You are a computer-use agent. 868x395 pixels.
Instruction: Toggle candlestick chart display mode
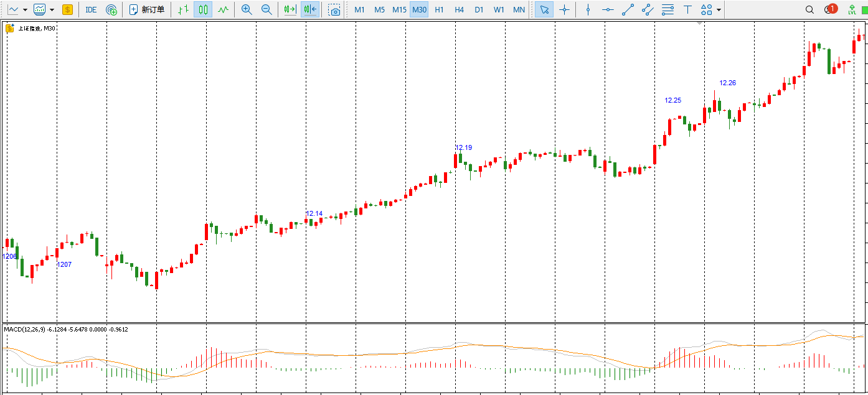(202, 10)
